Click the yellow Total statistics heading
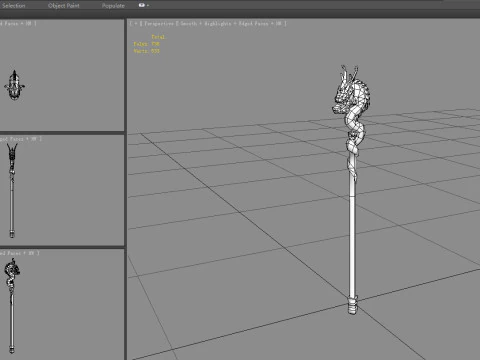 tap(158, 37)
